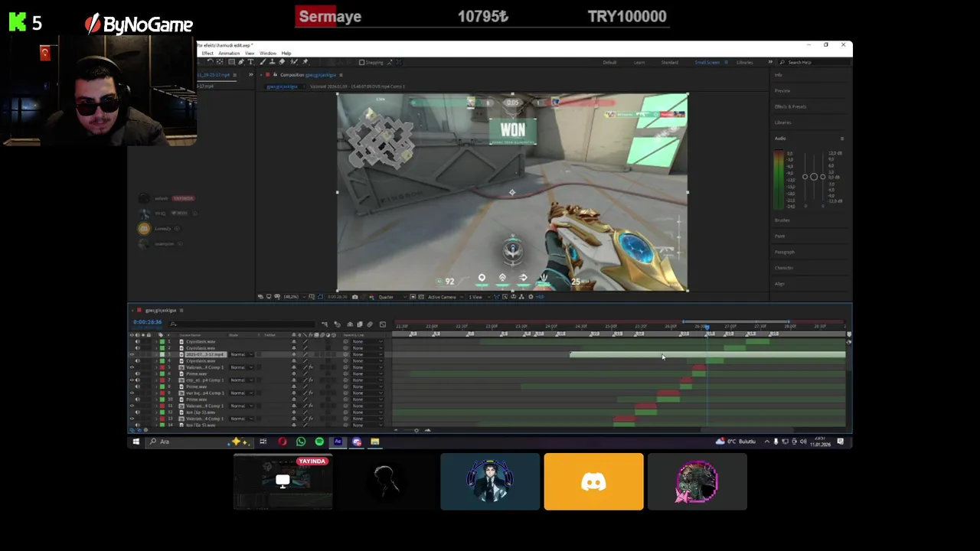Open the Effects & Presets panel
980x551 pixels.
pyautogui.click(x=790, y=106)
